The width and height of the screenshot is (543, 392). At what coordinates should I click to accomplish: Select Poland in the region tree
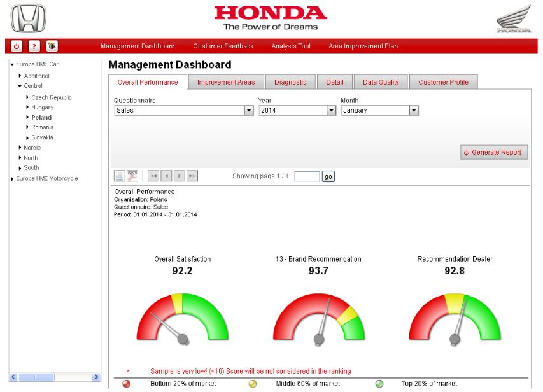41,117
